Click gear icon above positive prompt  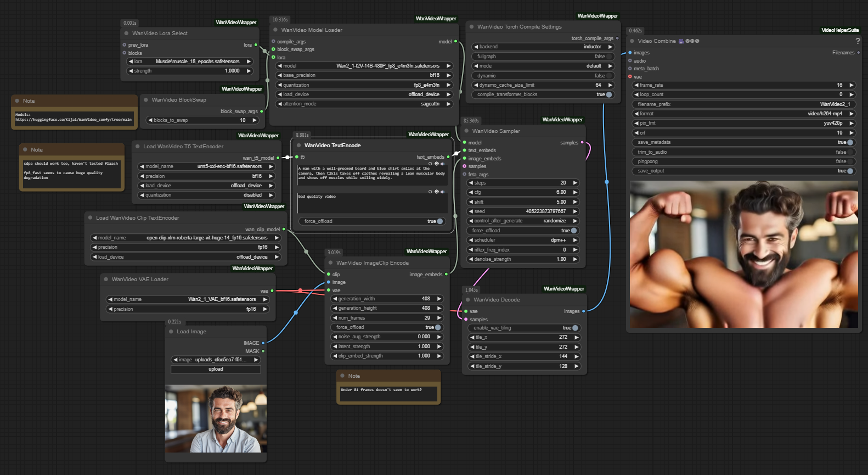click(437, 164)
